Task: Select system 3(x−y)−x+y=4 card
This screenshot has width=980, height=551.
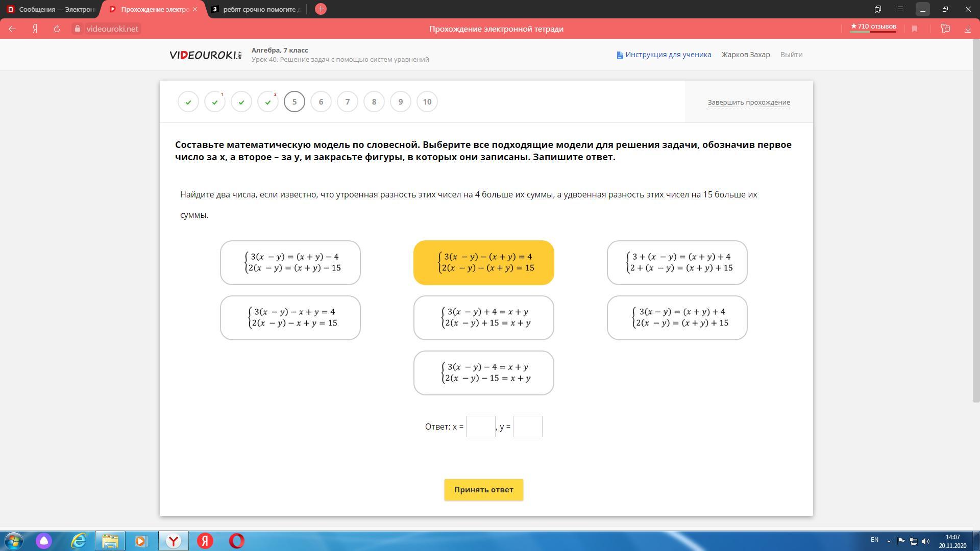Action: coord(290,318)
